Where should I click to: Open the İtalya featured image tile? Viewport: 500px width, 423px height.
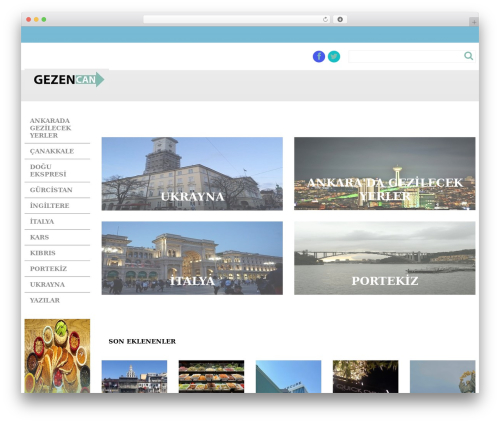pos(192,258)
